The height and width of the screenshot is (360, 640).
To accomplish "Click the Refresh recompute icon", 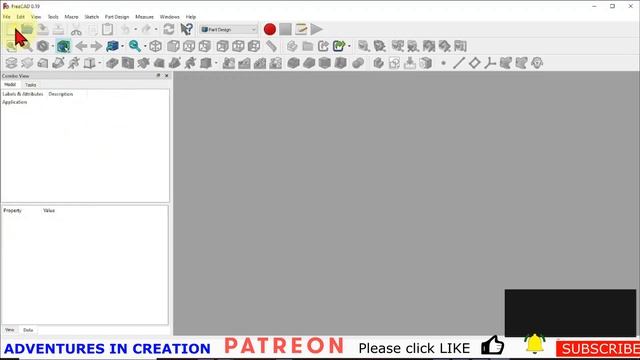I will pyautogui.click(x=169, y=29).
